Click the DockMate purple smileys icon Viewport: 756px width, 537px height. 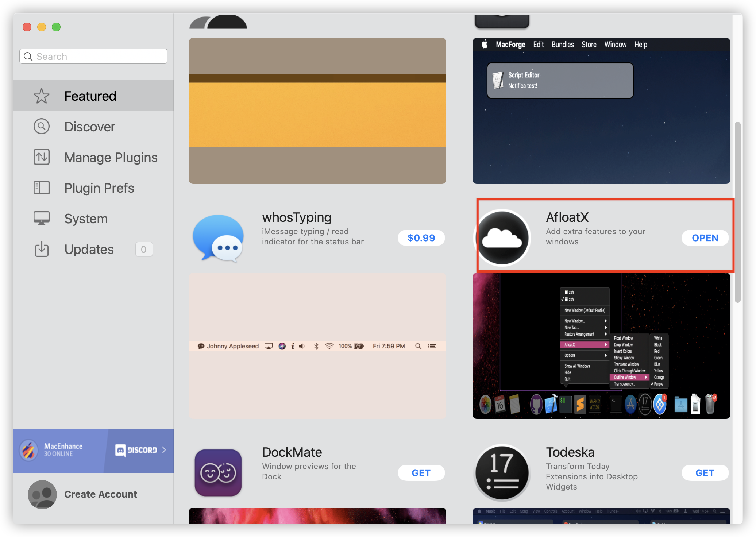218,472
